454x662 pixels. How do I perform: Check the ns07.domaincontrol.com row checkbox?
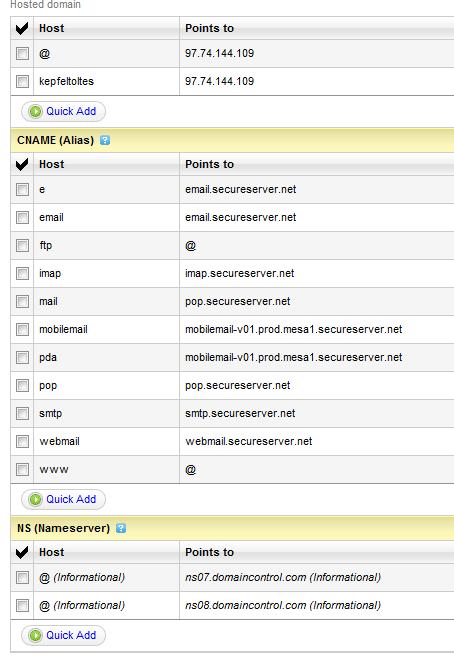(22, 578)
